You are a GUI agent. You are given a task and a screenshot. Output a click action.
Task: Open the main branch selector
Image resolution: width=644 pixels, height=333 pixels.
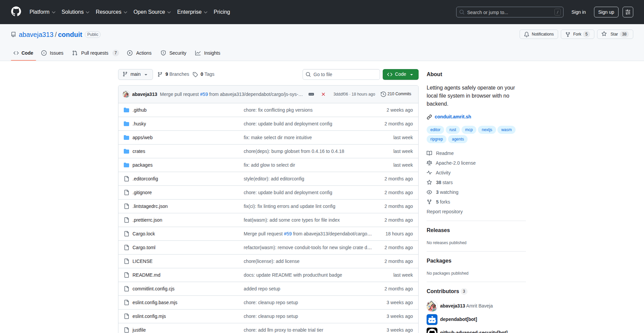135,74
